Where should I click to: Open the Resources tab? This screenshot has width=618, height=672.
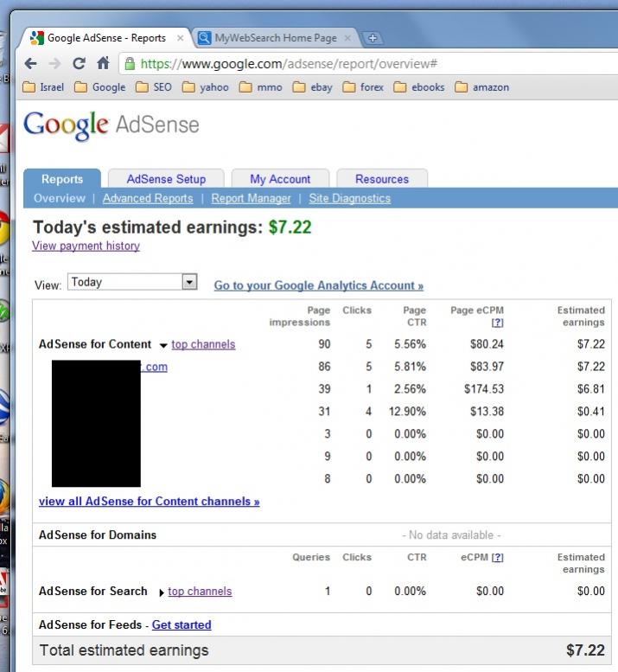point(382,179)
